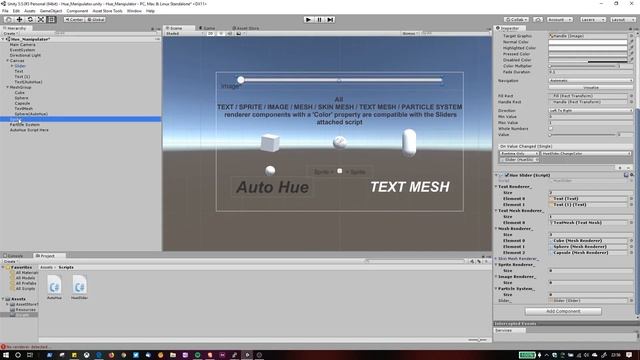Toggle the Global orientation button
The width and height of the screenshot is (640, 360).
tap(96, 20)
